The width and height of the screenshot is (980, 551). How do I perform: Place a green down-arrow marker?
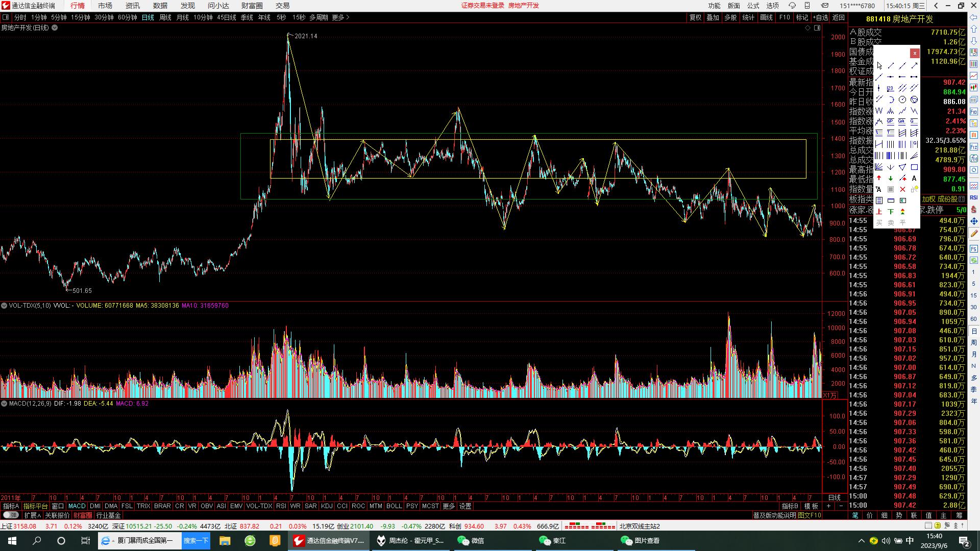[891, 178]
